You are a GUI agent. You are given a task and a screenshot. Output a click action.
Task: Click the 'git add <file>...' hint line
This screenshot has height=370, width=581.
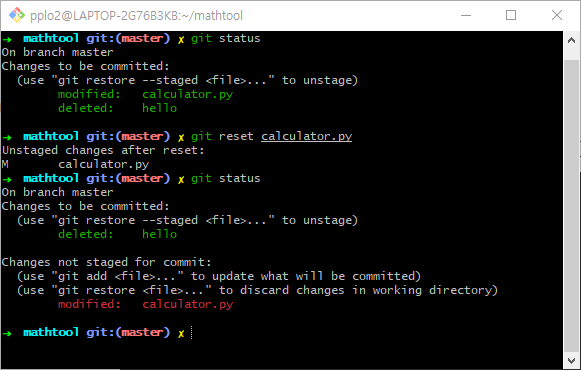219,276
